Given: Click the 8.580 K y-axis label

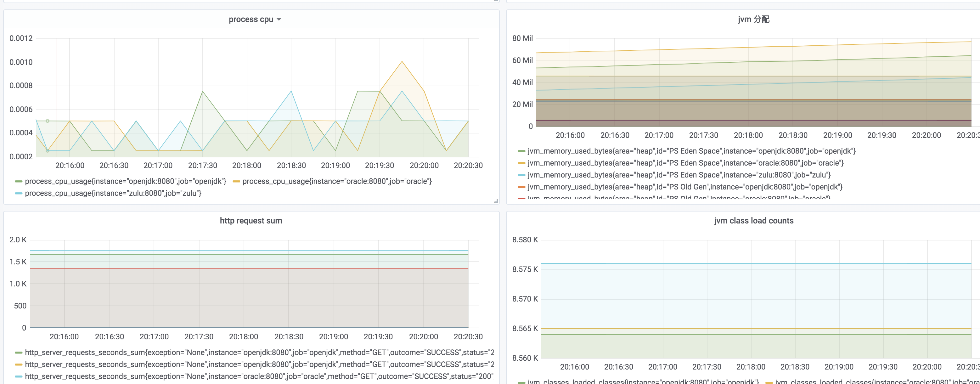Looking at the screenshot, I should point(525,240).
